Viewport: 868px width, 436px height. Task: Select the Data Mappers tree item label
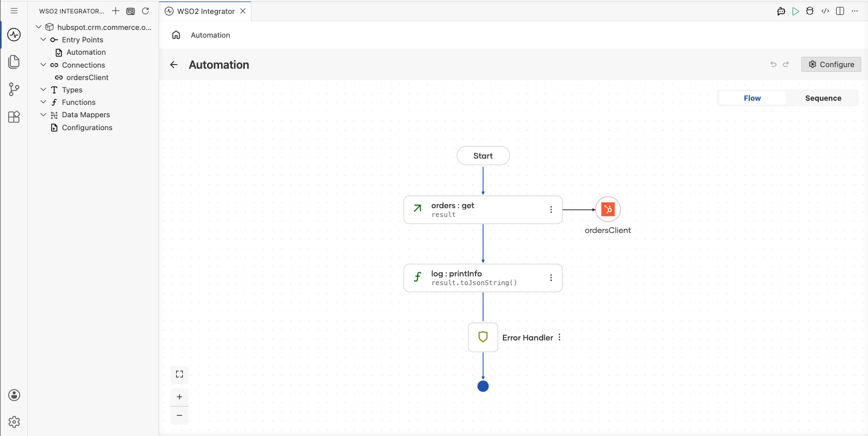click(86, 115)
